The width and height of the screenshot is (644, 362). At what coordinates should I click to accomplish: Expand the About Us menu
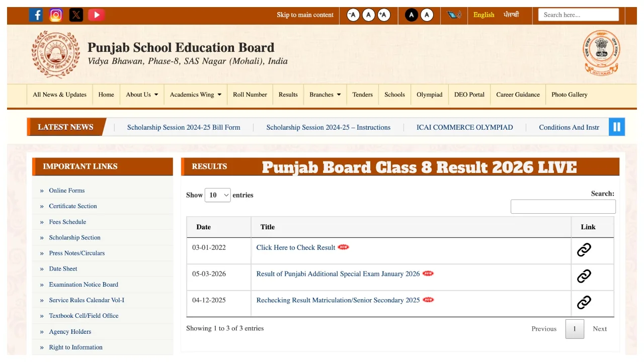pyautogui.click(x=142, y=95)
